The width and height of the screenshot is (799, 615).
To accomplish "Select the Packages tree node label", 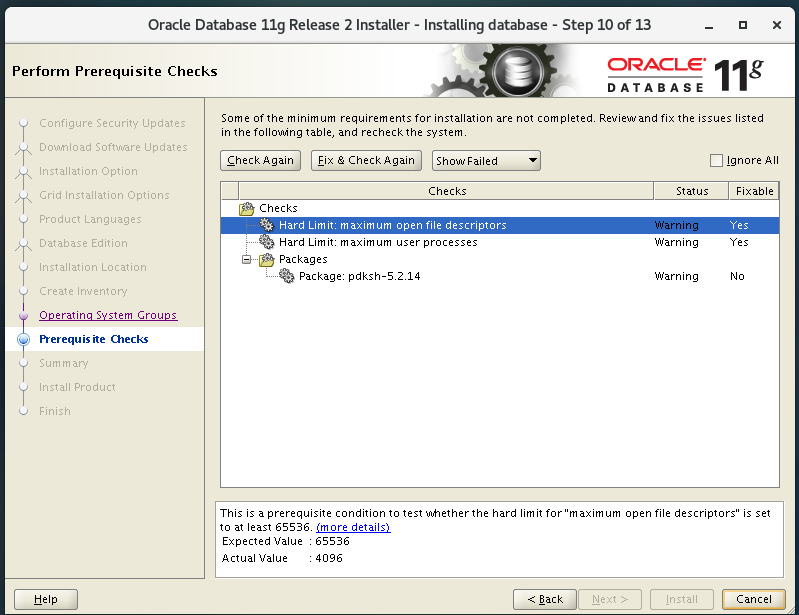I will (303, 259).
